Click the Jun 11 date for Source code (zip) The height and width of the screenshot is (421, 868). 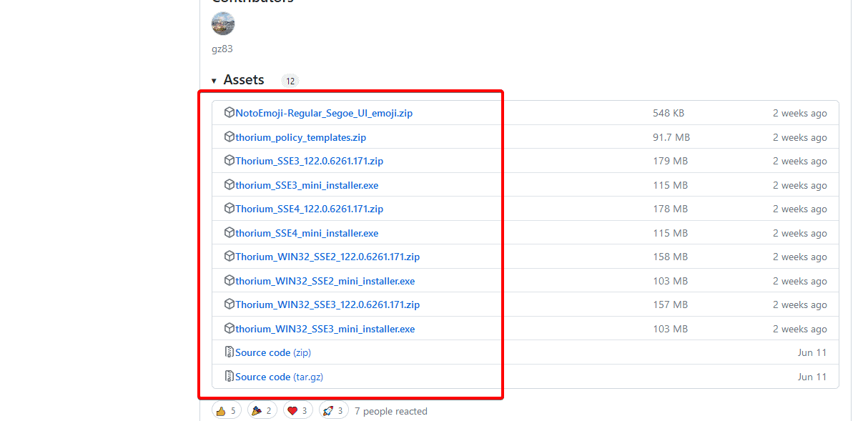point(812,352)
